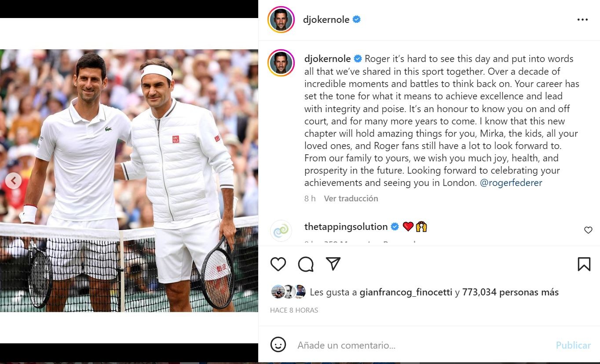Open the thetappingsolution username link
Image resolution: width=600 pixels, height=364 pixels.
coord(346,227)
